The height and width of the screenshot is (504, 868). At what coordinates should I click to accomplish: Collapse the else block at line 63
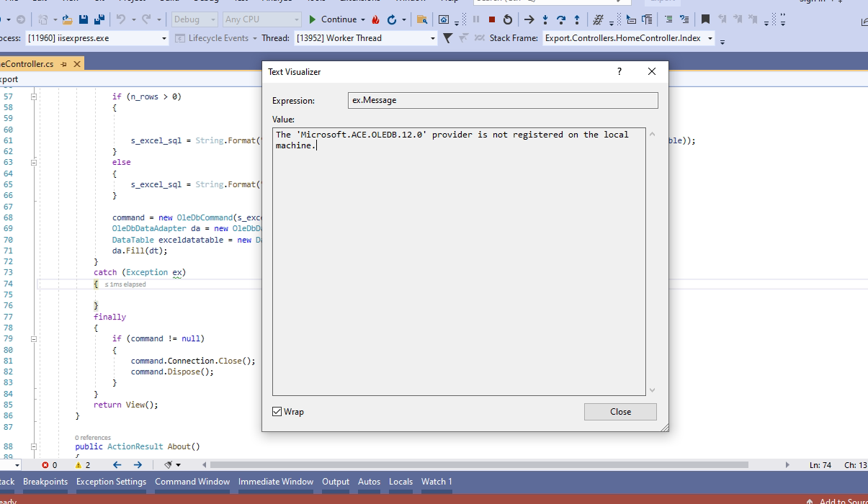point(34,163)
